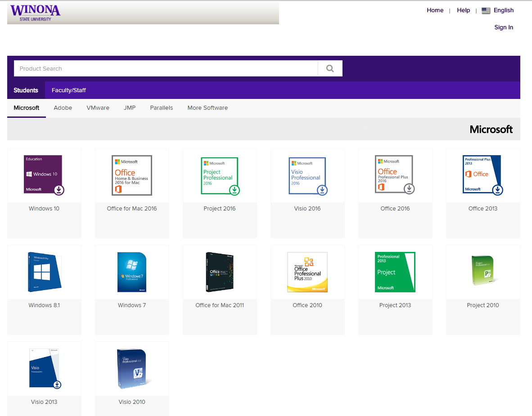Viewport: 532px width, 416px height.
Task: Open the Office 2013 product text link
Action: [x=482, y=209]
